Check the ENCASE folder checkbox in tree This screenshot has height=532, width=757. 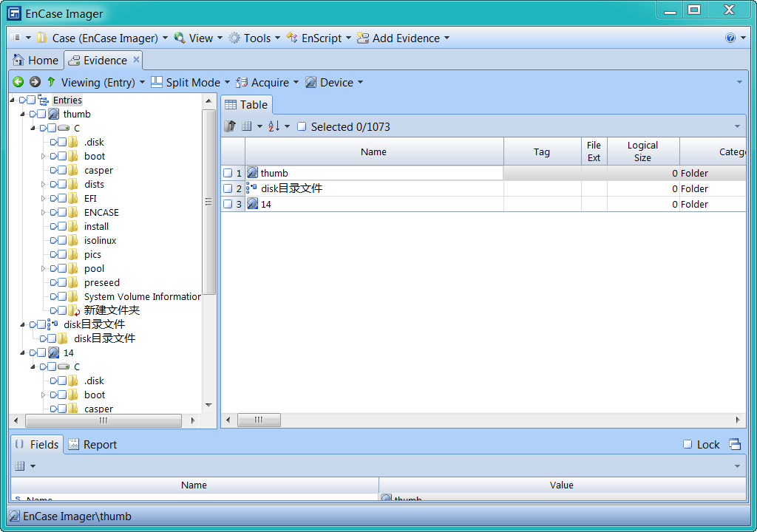point(62,212)
